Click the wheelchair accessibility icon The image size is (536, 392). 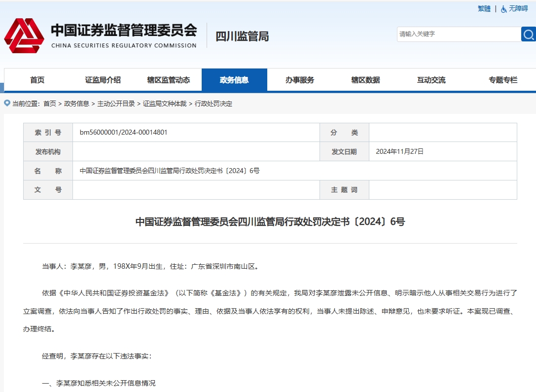pos(503,9)
